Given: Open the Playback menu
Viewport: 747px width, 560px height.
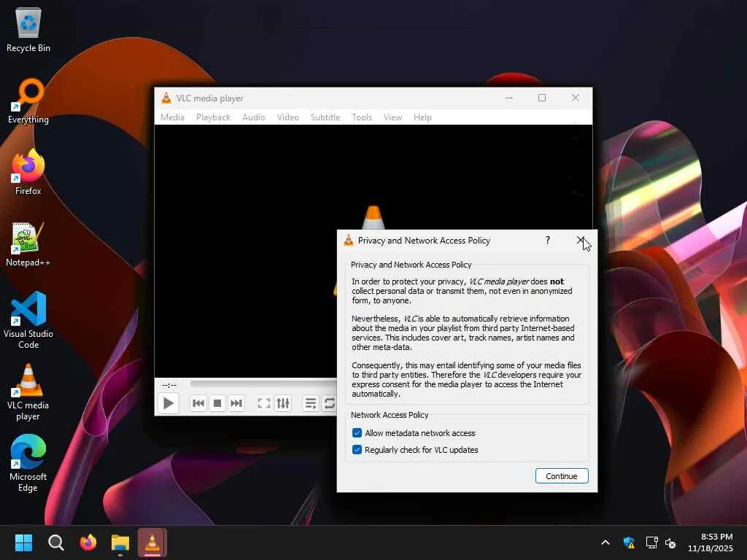Looking at the screenshot, I should pyautogui.click(x=214, y=117).
